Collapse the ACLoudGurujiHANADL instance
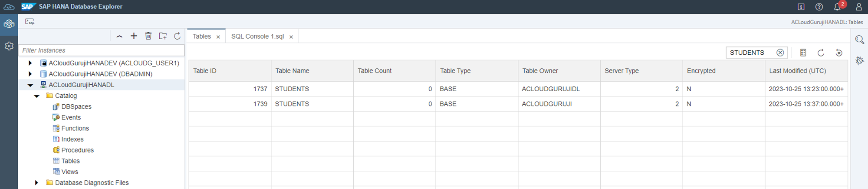Screen dimensions: 868x189 tap(30, 85)
